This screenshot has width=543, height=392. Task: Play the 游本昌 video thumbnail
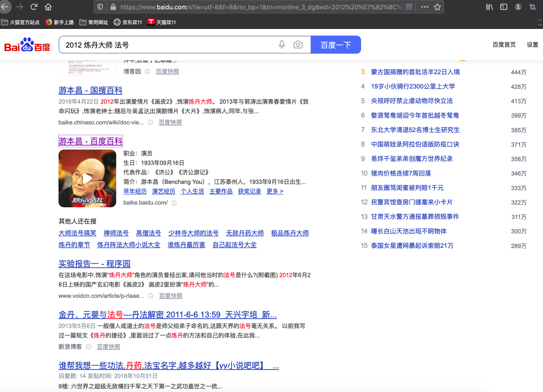87,178
